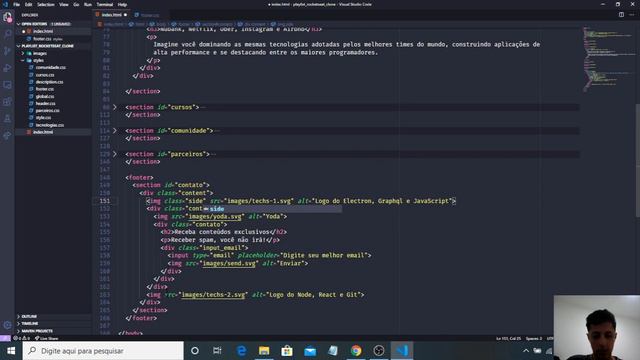Switch to the index.html editor tab

pos(111,15)
